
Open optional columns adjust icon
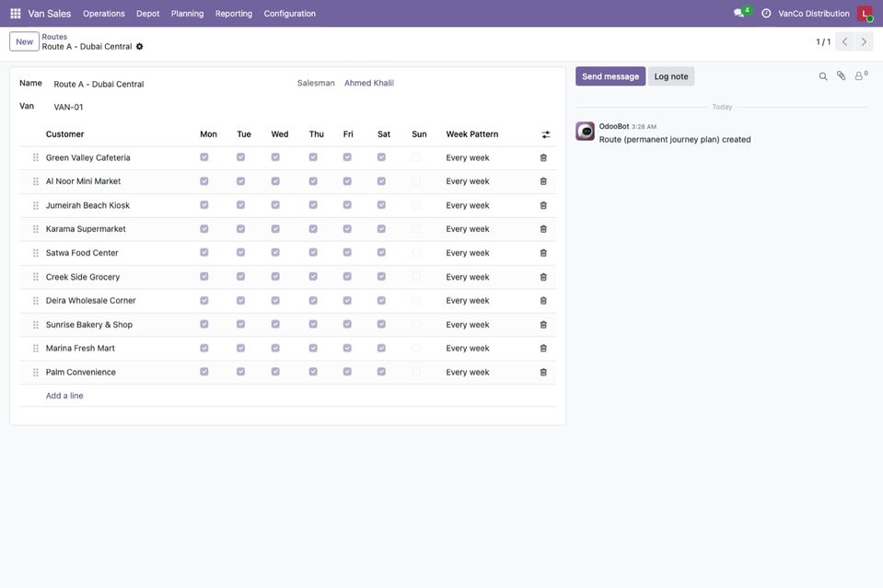(x=546, y=134)
